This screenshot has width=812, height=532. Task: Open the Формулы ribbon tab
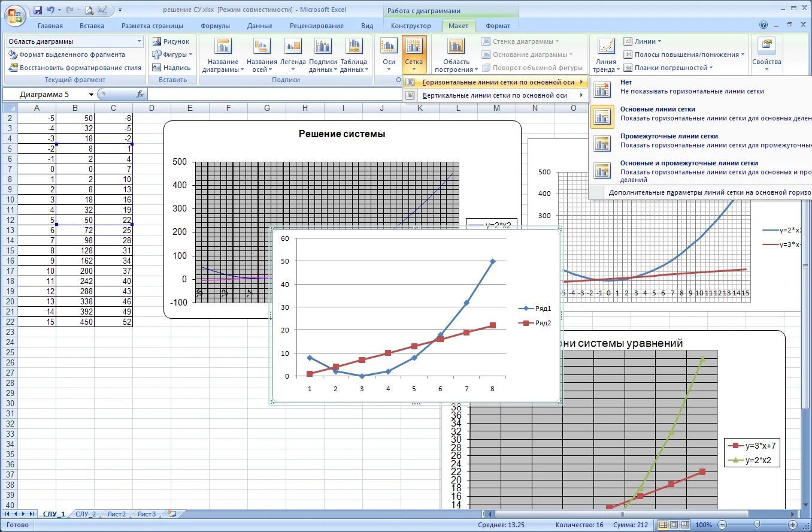click(x=216, y=26)
